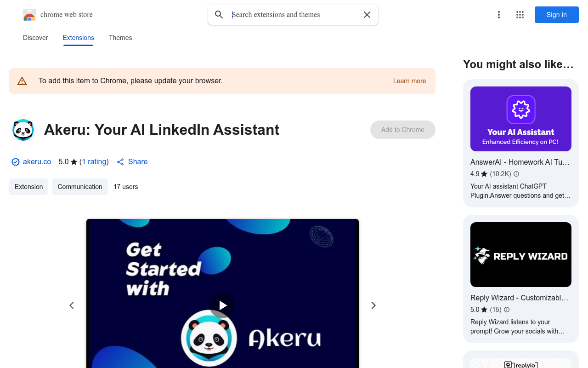Play the Akeru intro video
This screenshot has width=588, height=368.
(x=222, y=305)
